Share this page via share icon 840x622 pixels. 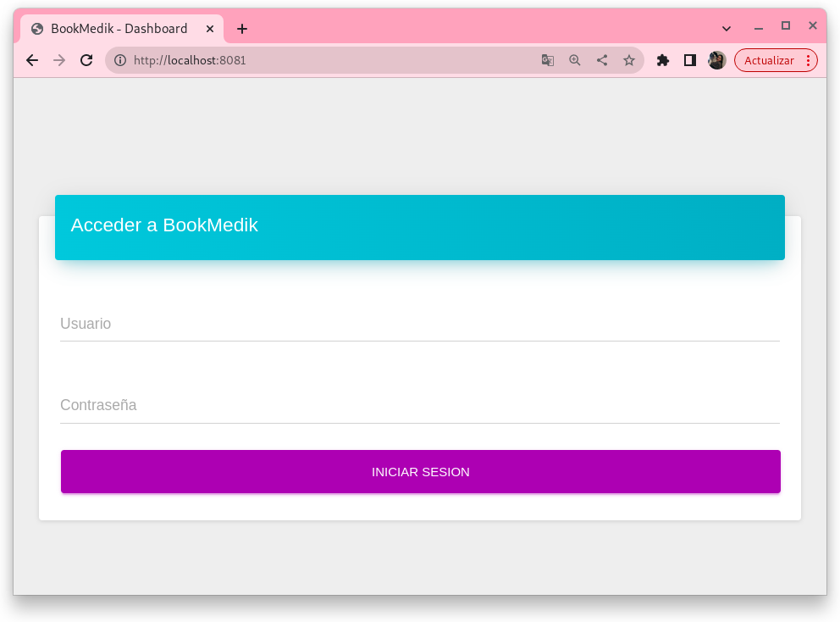[602, 60]
